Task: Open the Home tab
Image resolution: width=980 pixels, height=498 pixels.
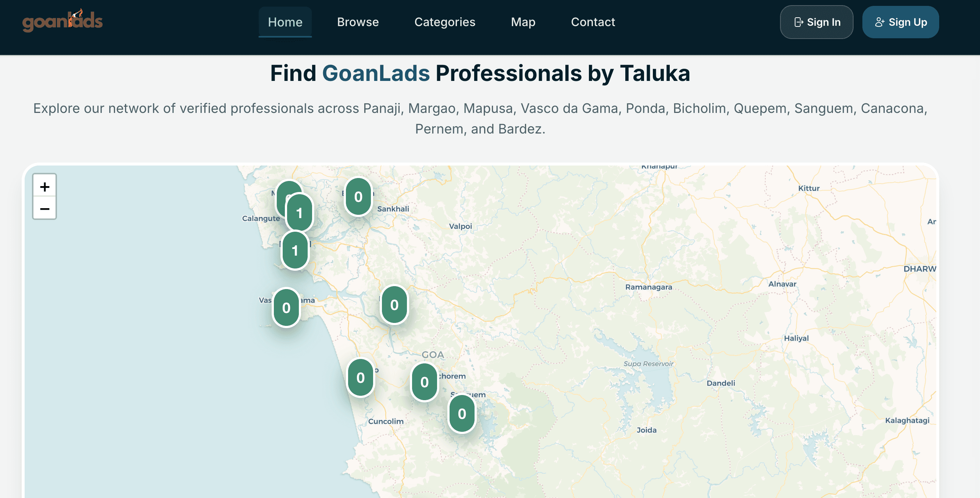Action: (285, 22)
